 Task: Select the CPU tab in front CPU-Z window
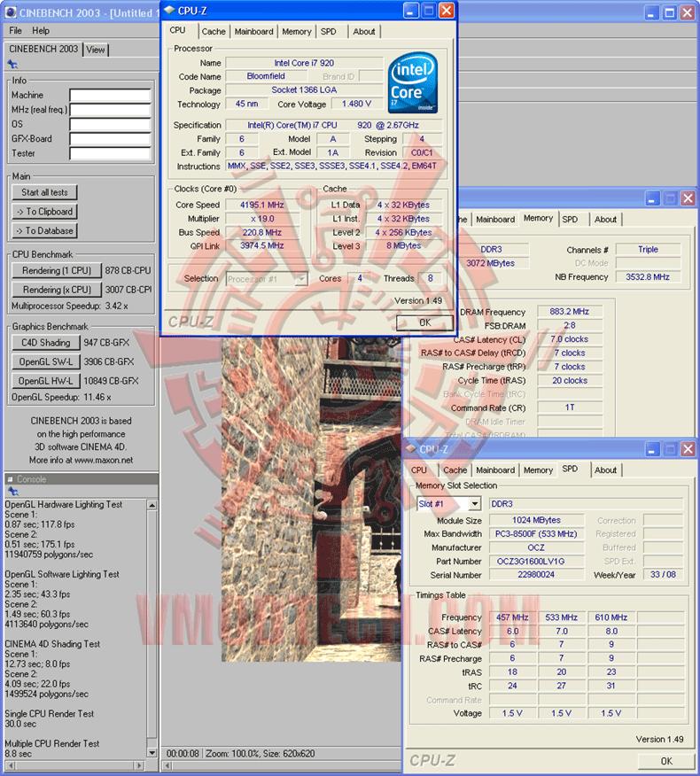click(178, 30)
